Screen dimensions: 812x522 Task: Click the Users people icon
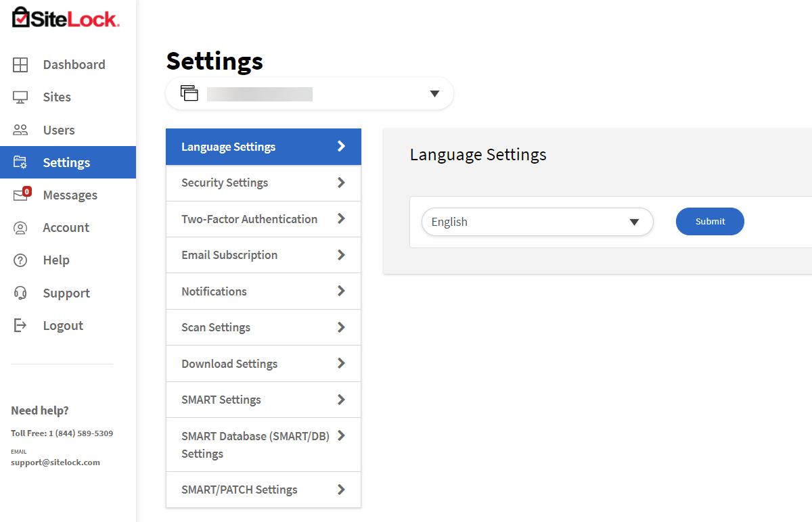click(x=20, y=130)
